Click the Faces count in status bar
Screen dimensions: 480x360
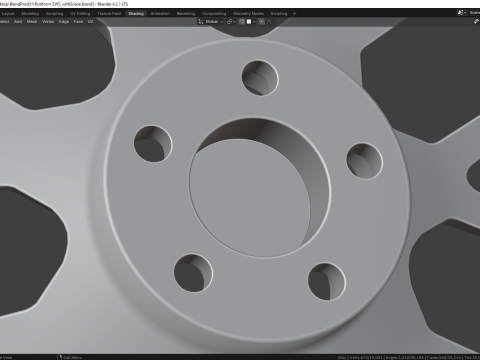point(444,357)
